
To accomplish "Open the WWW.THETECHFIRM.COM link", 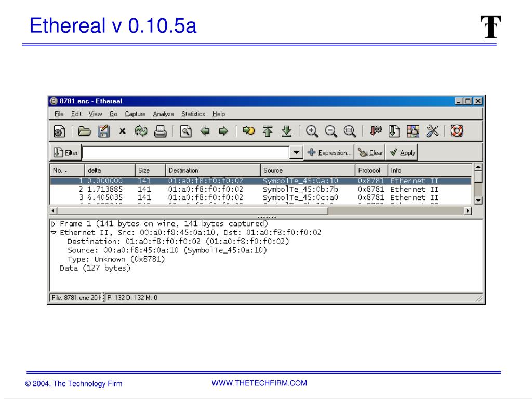I will coord(259,383).
